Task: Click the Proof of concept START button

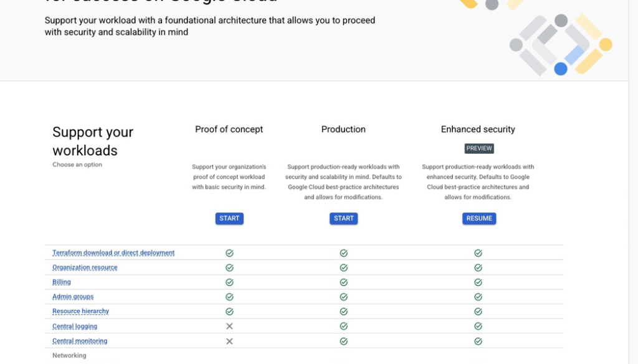Action: tap(229, 218)
